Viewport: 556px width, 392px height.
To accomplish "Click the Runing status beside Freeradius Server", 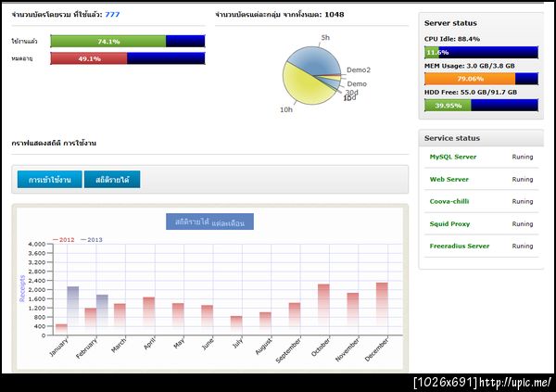I will pos(523,246).
